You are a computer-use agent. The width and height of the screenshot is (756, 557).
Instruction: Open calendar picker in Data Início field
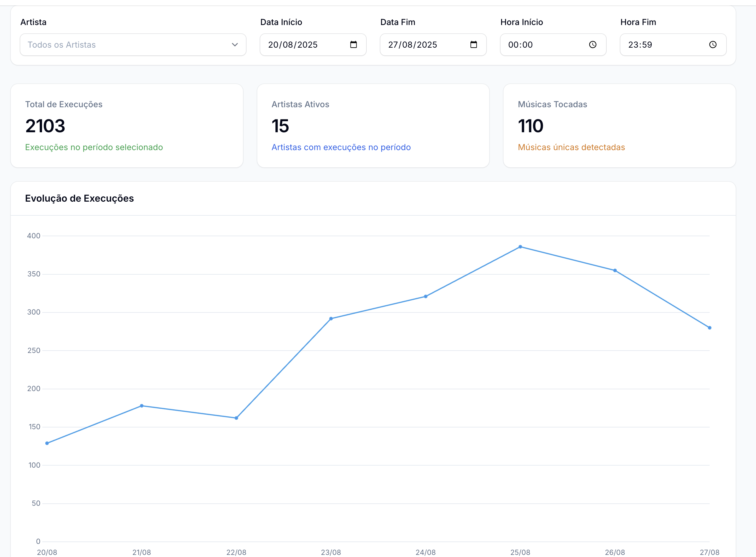pyautogui.click(x=353, y=44)
